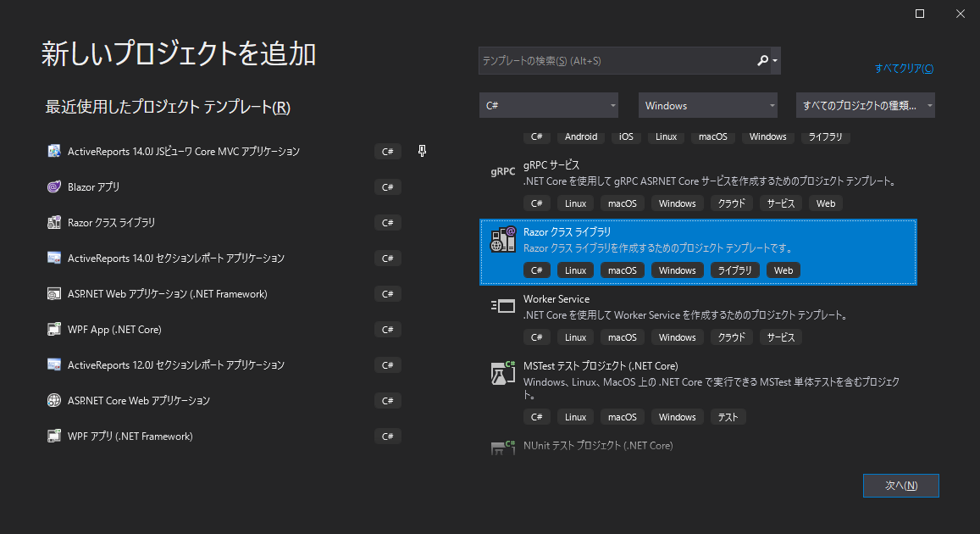980x534 pixels.
Task: Click the サービス tag under Worker Service
Action: click(781, 337)
